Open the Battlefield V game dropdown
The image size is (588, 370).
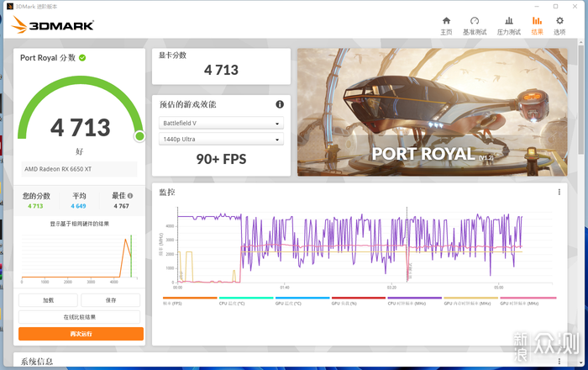221,123
